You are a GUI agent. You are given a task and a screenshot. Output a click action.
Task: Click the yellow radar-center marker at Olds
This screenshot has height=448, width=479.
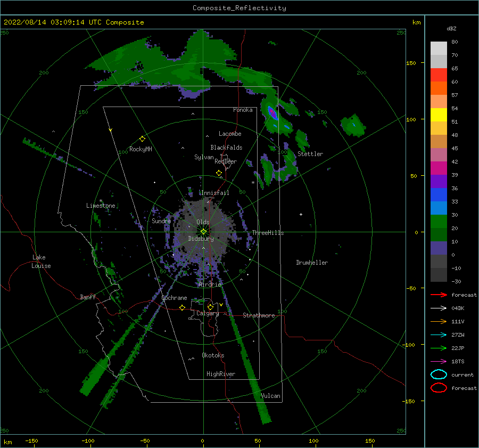point(203,232)
